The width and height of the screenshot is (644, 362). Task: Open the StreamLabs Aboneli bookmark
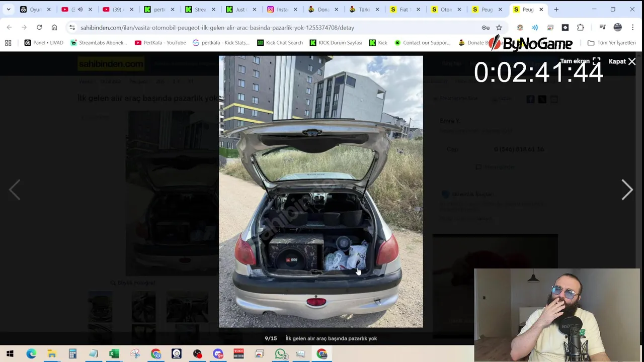click(x=99, y=43)
